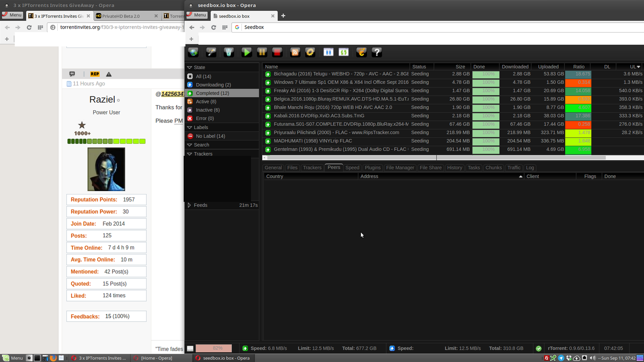Open the Traffic tab
The image size is (644, 362).
click(x=514, y=168)
